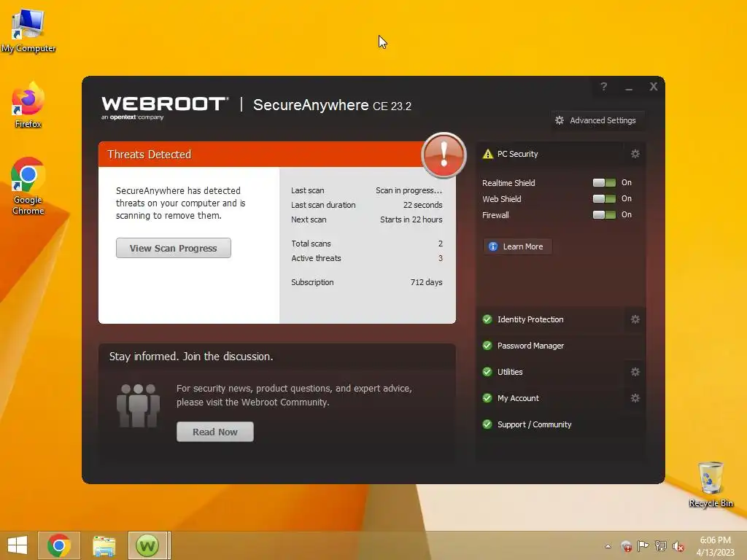Expand the PC Security section header
The height and width of the screenshot is (560, 747).
[x=517, y=154]
